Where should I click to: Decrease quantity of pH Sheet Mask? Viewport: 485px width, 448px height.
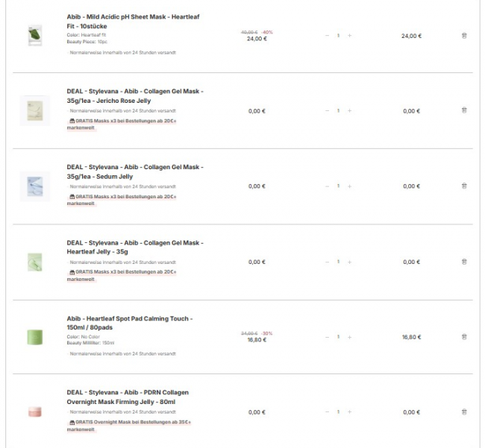pos(326,35)
